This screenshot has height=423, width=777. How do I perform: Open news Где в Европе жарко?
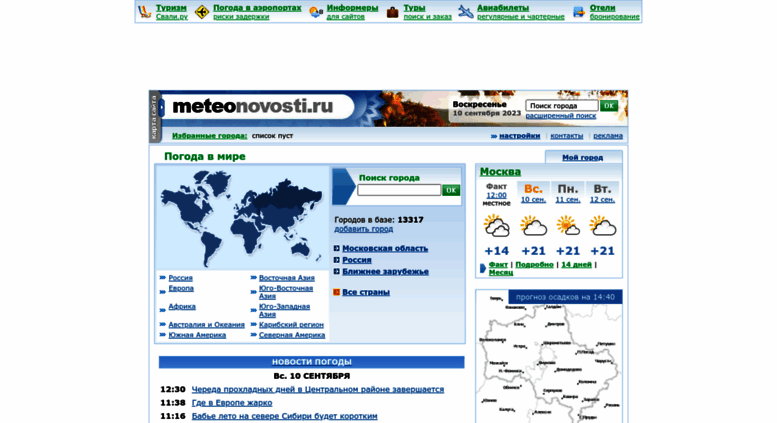click(232, 403)
